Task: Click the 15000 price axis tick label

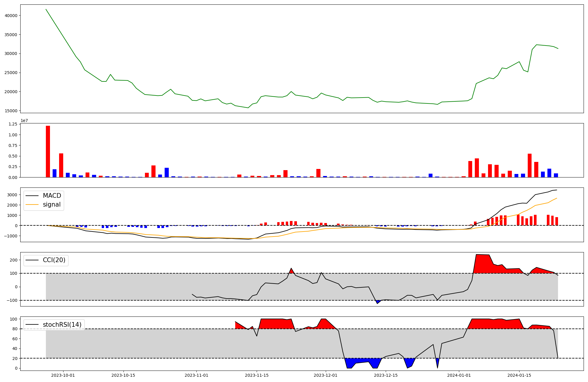Action: point(11,111)
